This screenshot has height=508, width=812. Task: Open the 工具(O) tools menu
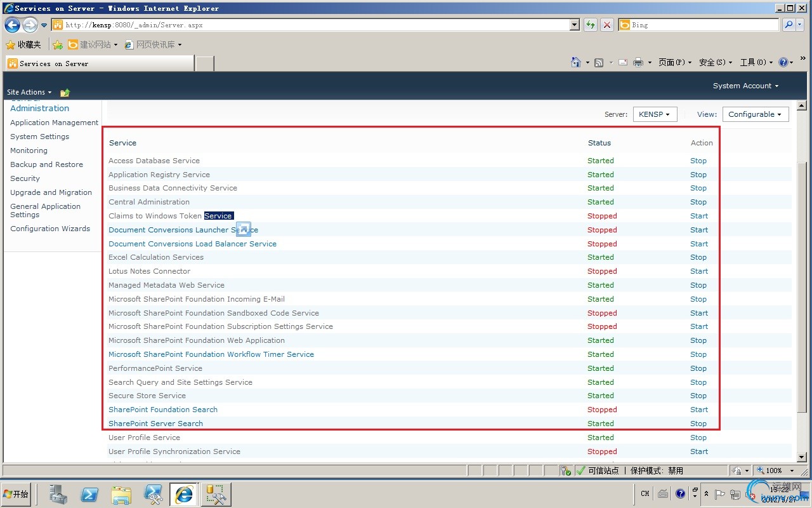[x=756, y=62]
